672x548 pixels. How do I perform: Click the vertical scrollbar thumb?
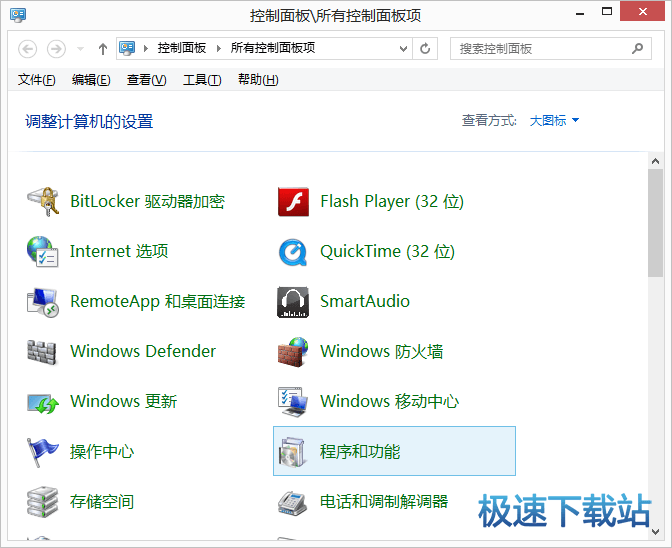655,223
